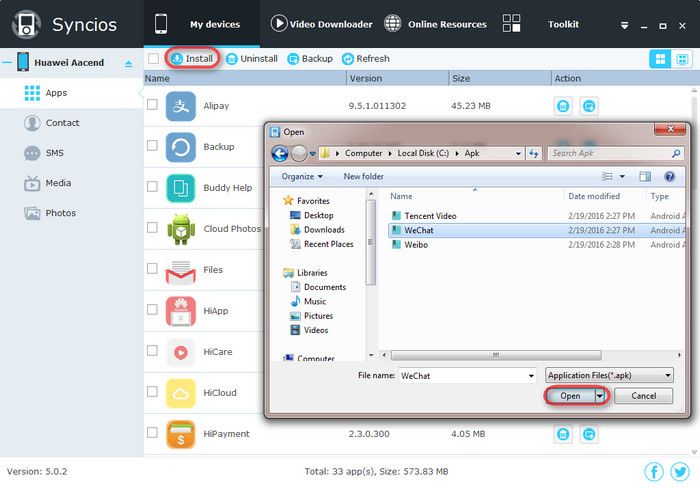Viewport: 700px width, 487px height.
Task: Tick the Backup app checkbox
Action: 152,146
